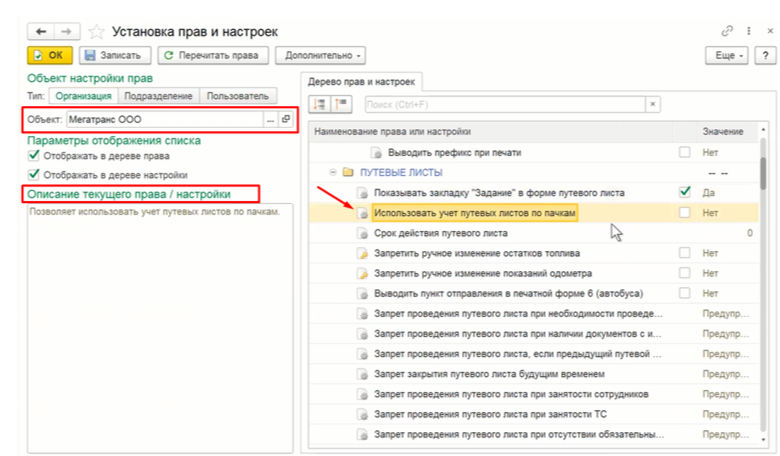Screen dimensions: 780x456
Task: Click icon of 'Показывать закладку Задание' row
Action: [363, 193]
